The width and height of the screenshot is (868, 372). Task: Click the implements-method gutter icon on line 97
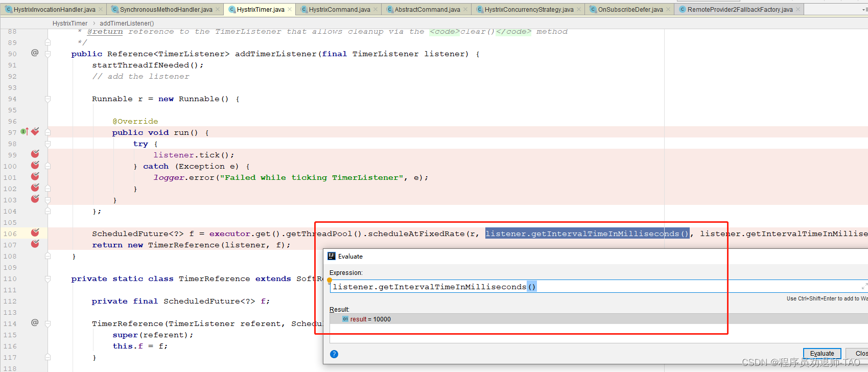(24, 132)
